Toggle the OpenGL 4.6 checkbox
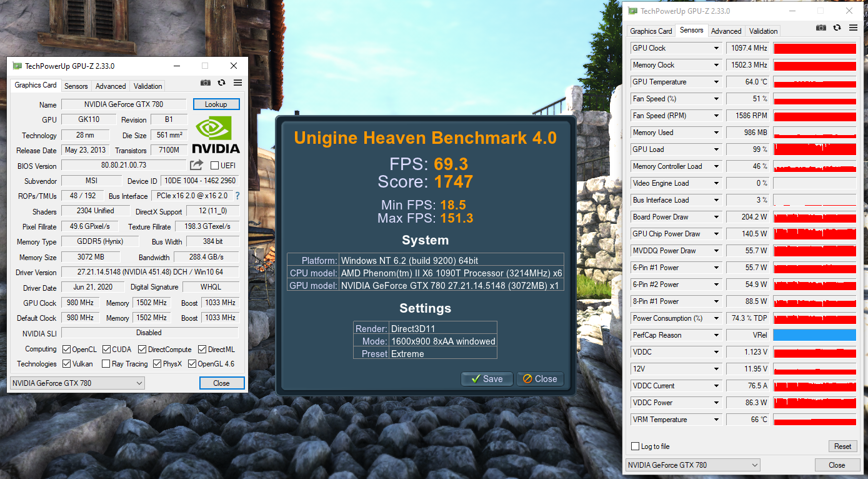This screenshot has width=868, height=479. [x=192, y=364]
